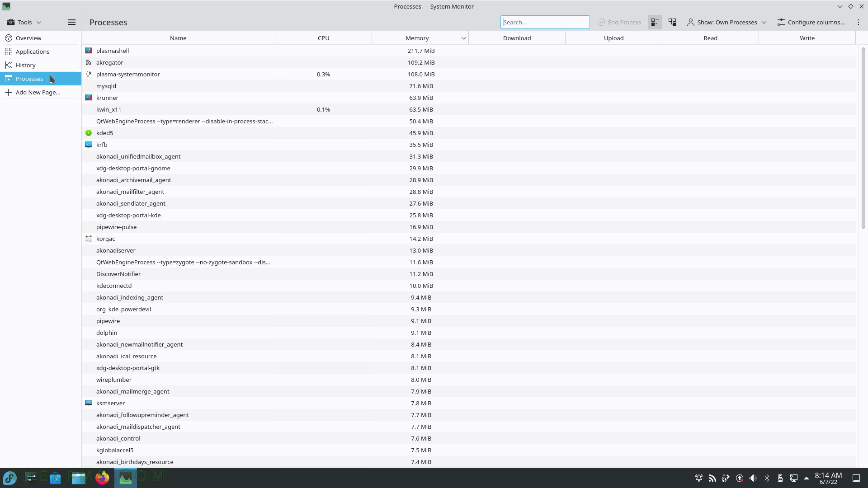Select the krfb process icon
The width and height of the screenshot is (868, 488).
(x=89, y=145)
